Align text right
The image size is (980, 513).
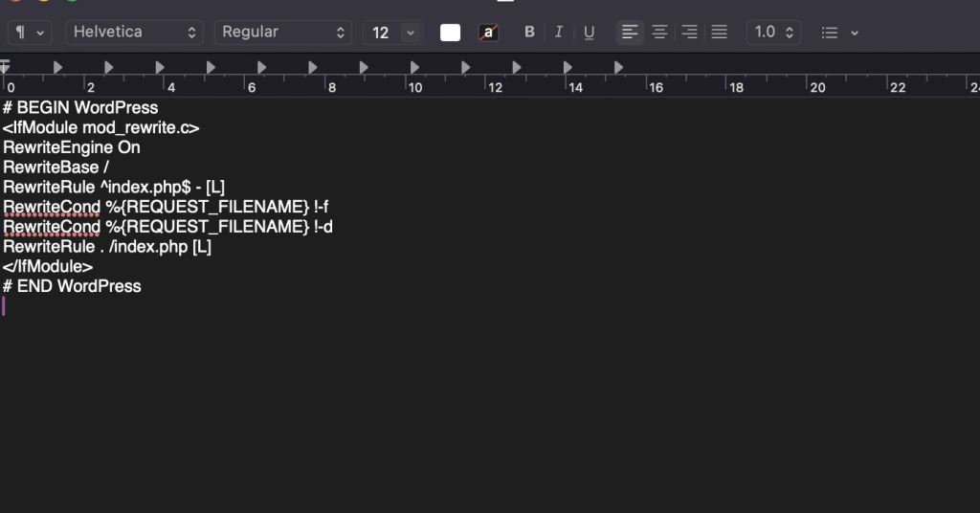click(689, 33)
